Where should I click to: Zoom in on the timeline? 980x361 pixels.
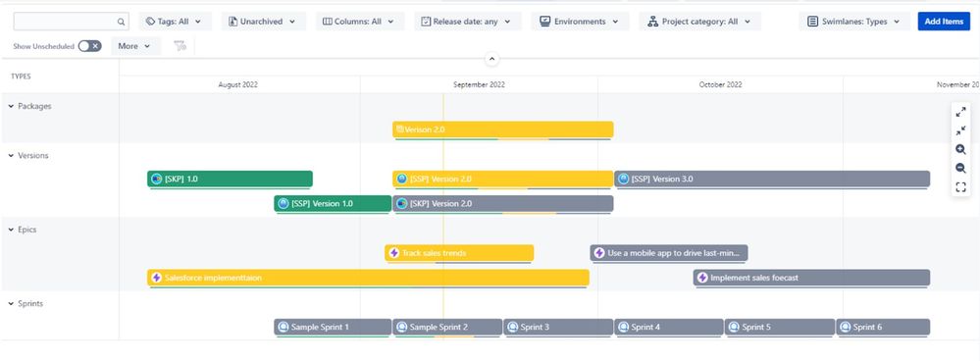coord(960,150)
